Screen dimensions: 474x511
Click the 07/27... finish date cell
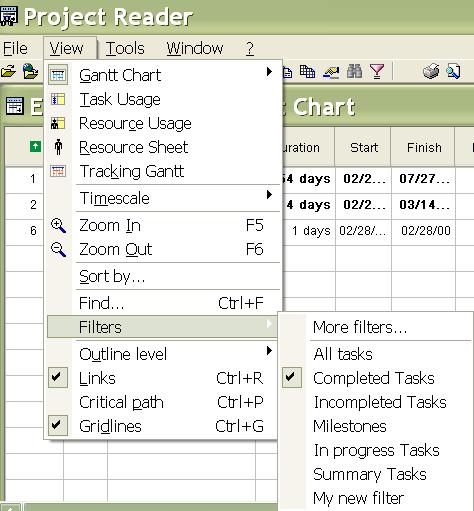click(424, 179)
